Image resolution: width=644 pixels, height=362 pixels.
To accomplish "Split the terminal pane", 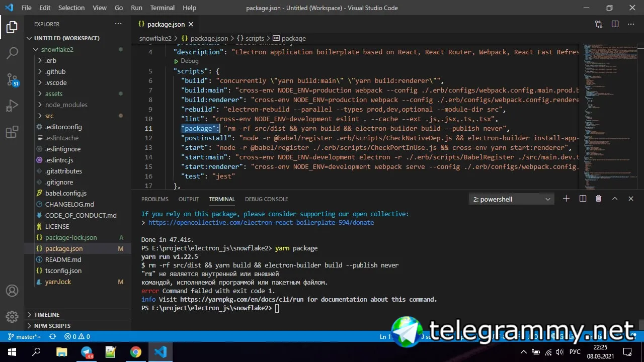I will pos(583,199).
